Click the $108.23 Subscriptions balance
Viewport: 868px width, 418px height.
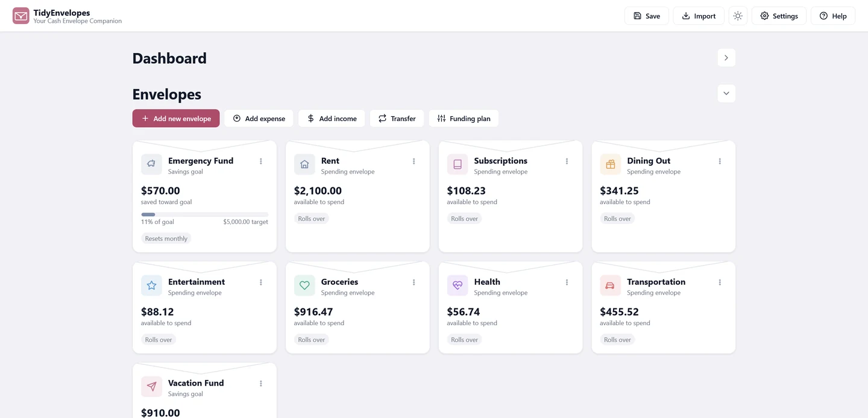467,191
